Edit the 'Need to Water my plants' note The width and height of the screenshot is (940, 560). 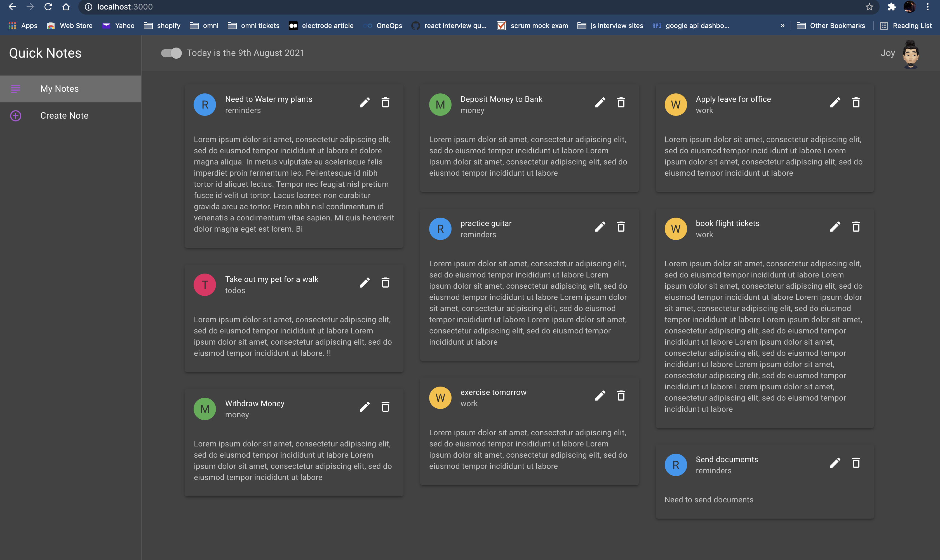click(364, 103)
